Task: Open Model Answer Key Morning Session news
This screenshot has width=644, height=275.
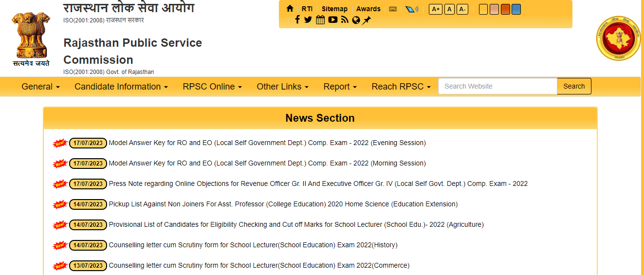Action: point(267,164)
